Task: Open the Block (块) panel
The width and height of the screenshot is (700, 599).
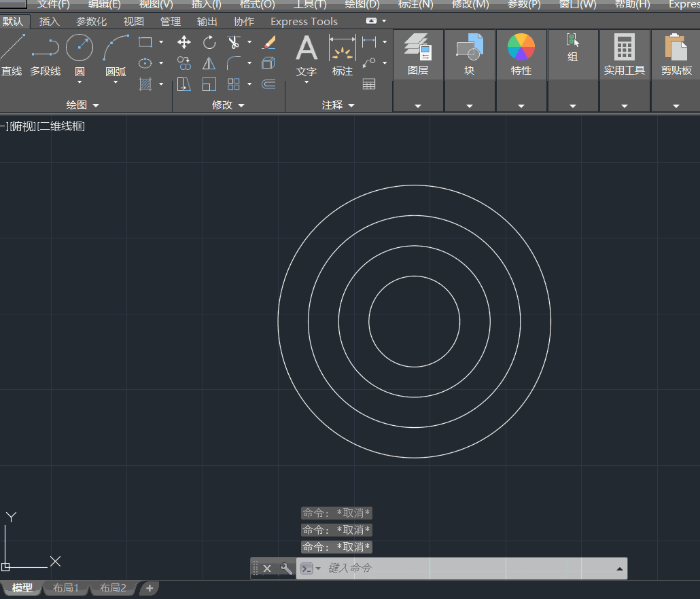Action: pos(469,54)
